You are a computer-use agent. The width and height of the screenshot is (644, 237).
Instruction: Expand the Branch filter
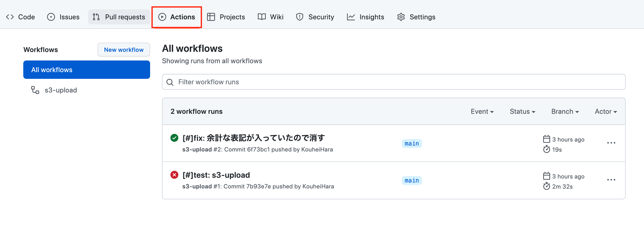565,111
